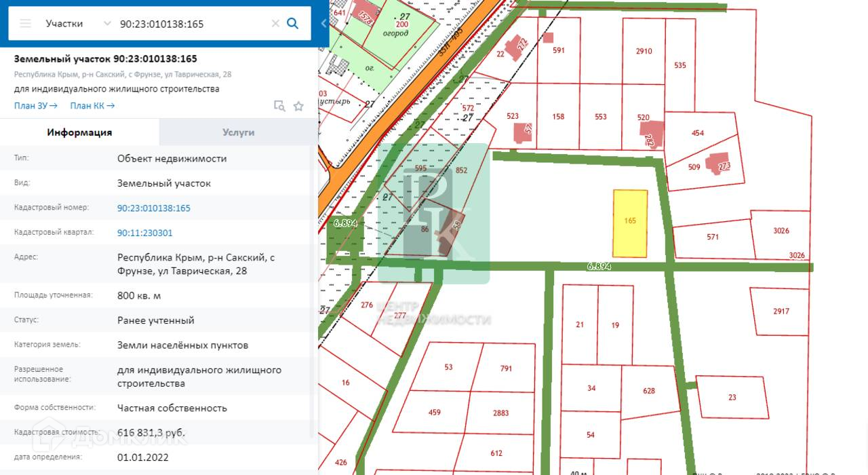
Task: Select parcel 628 on the map
Action: 649,390
